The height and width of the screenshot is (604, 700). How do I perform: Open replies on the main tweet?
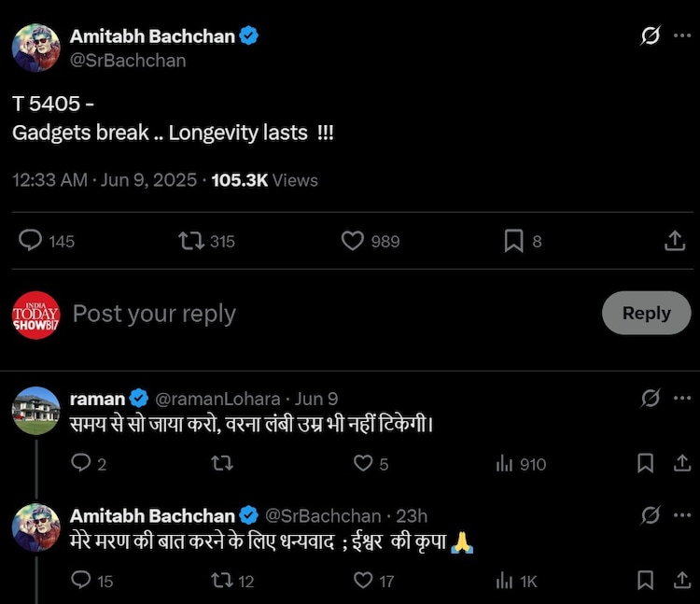click(31, 241)
